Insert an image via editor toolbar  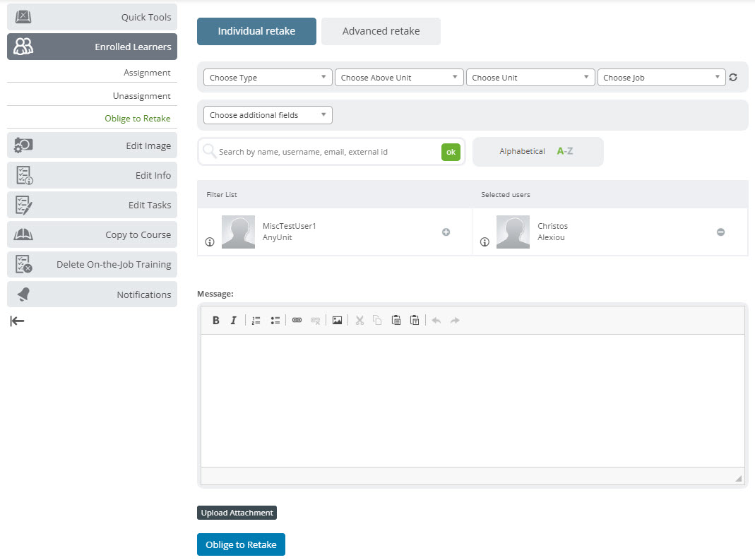pos(337,320)
